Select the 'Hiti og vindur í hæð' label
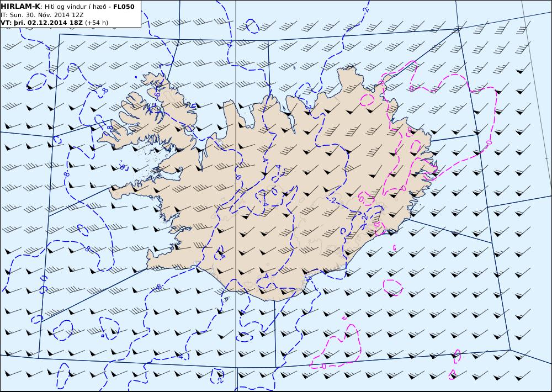Screen dimensions: 552x392 click(75, 7)
